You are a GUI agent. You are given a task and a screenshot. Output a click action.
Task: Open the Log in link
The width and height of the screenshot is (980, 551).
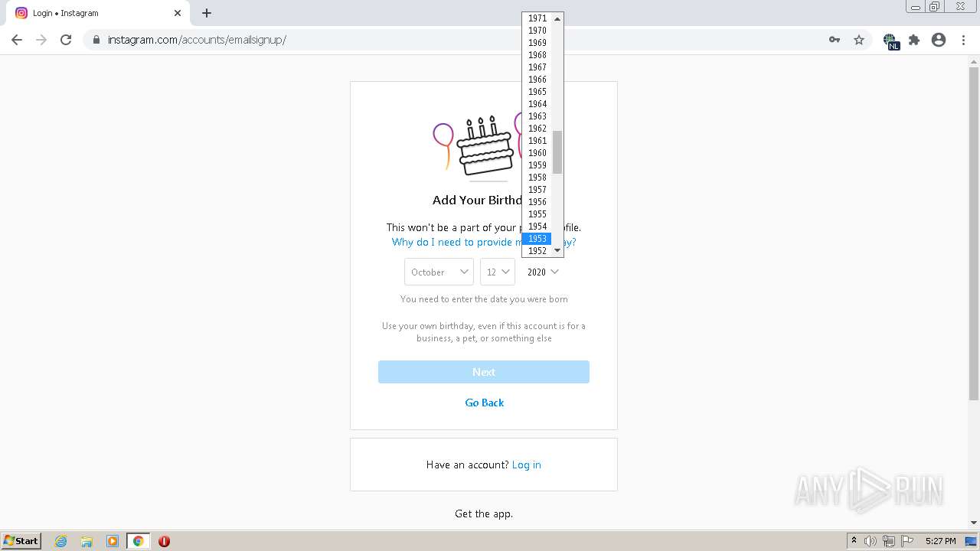[526, 465]
